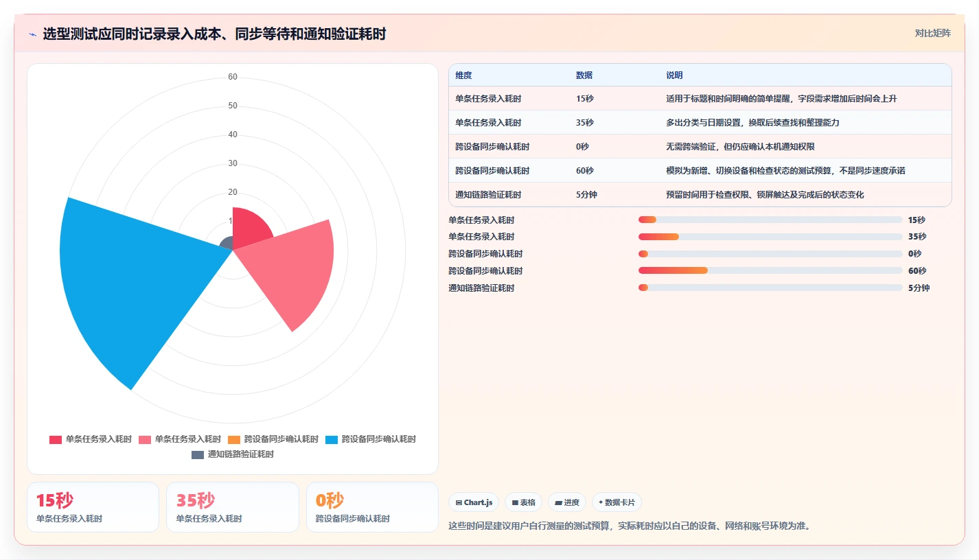
Task: Click the progress bar valued 35秒
Action: [x=770, y=237]
